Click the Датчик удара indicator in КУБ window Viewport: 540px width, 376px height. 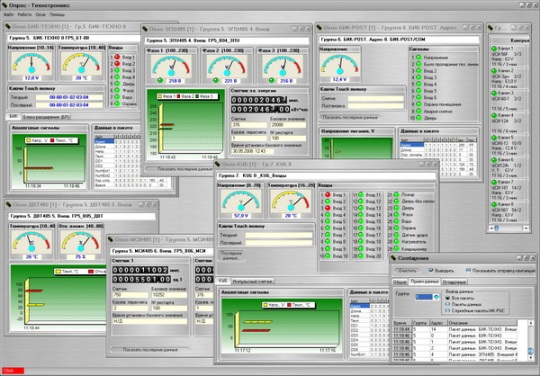(396, 235)
